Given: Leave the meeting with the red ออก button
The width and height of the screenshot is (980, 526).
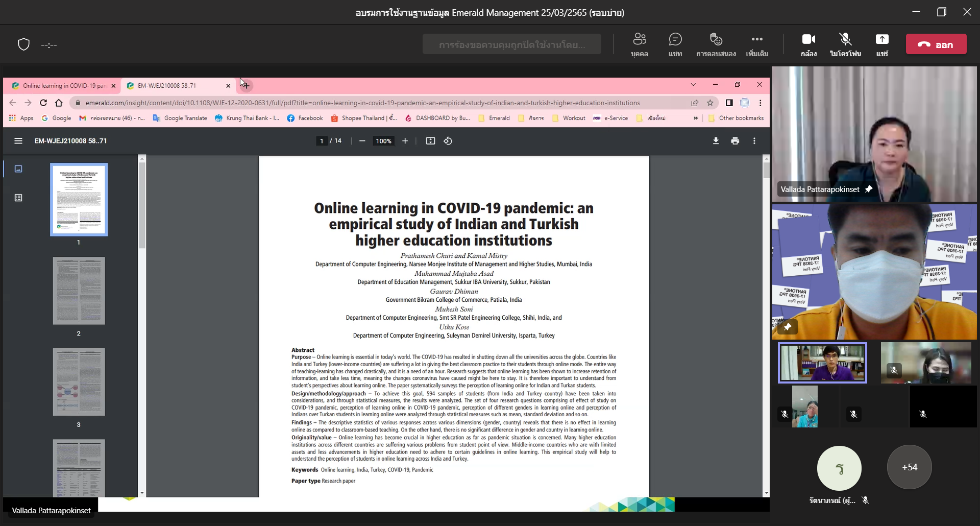Looking at the screenshot, I should (x=936, y=44).
